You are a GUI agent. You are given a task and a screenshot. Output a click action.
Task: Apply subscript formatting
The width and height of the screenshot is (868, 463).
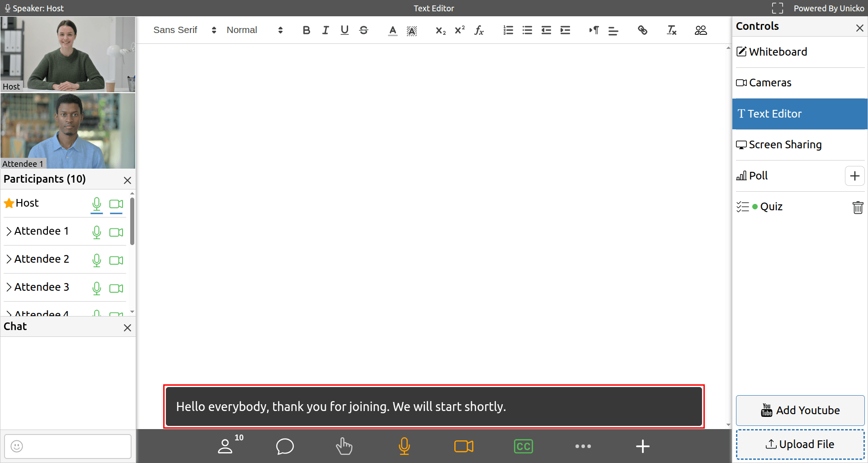coord(441,30)
